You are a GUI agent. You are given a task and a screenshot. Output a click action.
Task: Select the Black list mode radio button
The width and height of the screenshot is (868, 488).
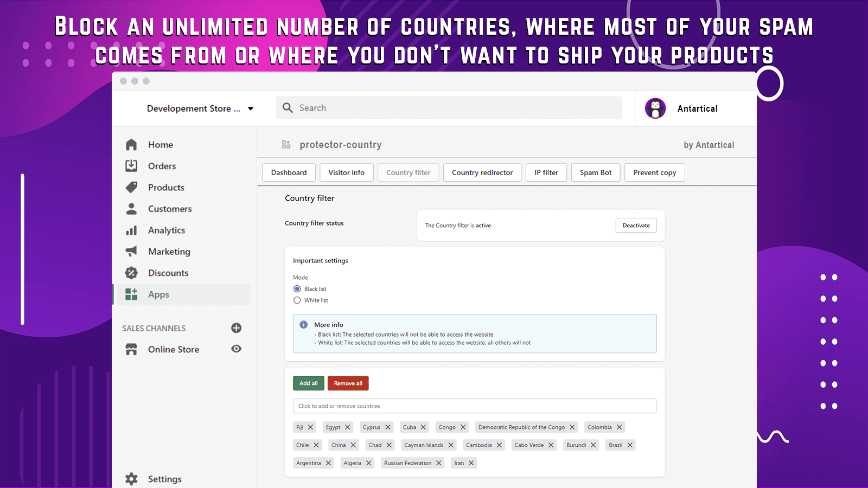click(297, 288)
